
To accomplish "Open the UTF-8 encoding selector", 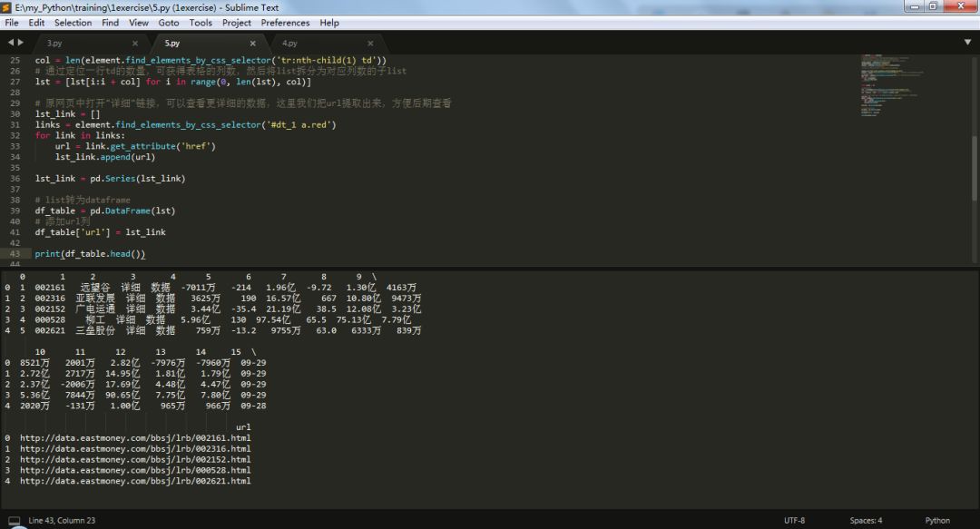I will pyautogui.click(x=794, y=521).
